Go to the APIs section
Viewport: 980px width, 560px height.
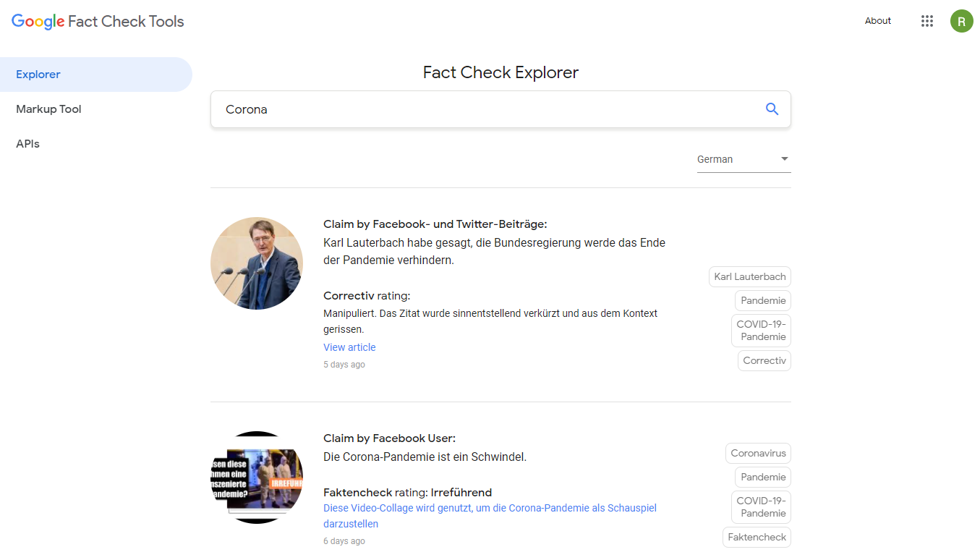[x=27, y=144]
